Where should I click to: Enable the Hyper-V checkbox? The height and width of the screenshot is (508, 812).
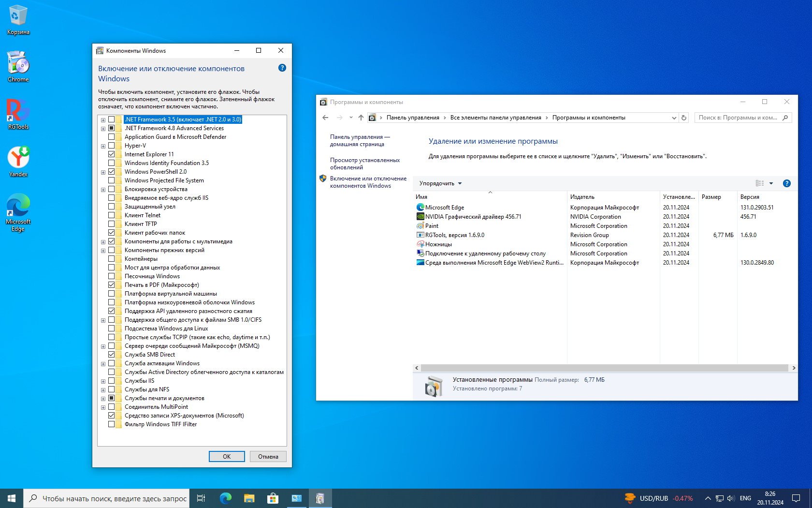pyautogui.click(x=112, y=146)
